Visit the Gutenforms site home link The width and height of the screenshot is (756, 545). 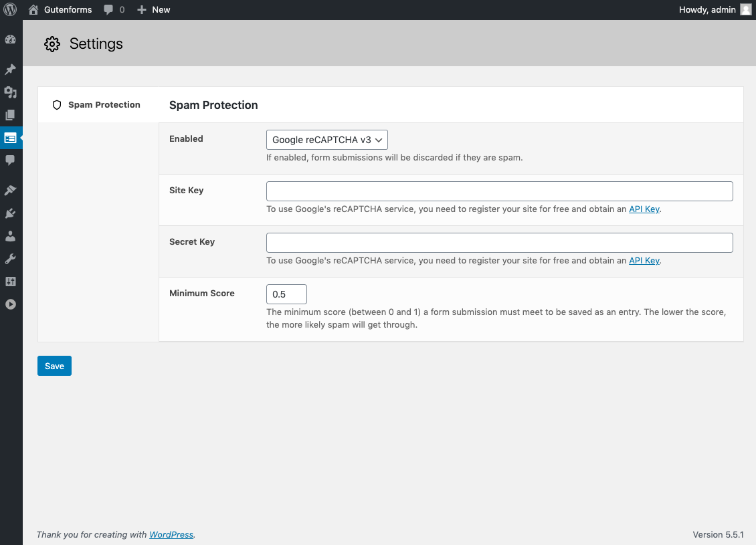click(60, 9)
